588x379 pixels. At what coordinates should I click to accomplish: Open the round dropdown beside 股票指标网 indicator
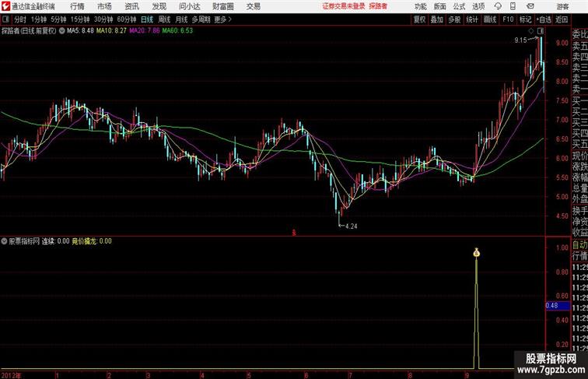point(5,241)
